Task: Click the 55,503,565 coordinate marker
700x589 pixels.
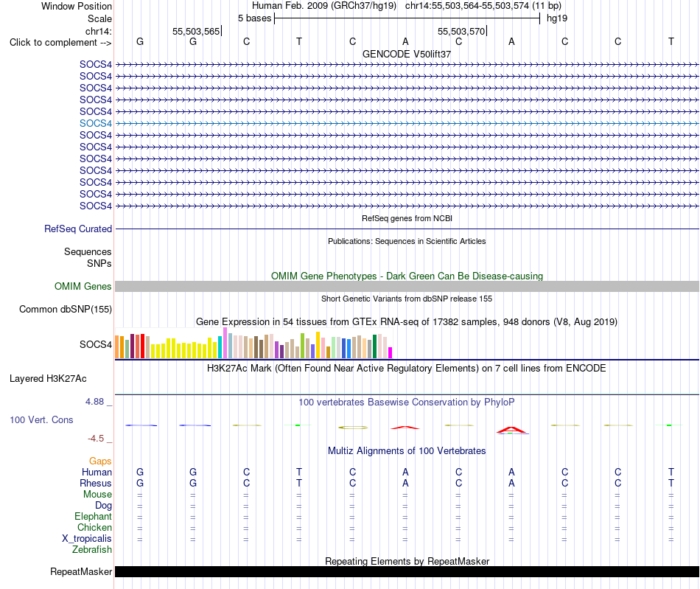Action: tap(197, 31)
